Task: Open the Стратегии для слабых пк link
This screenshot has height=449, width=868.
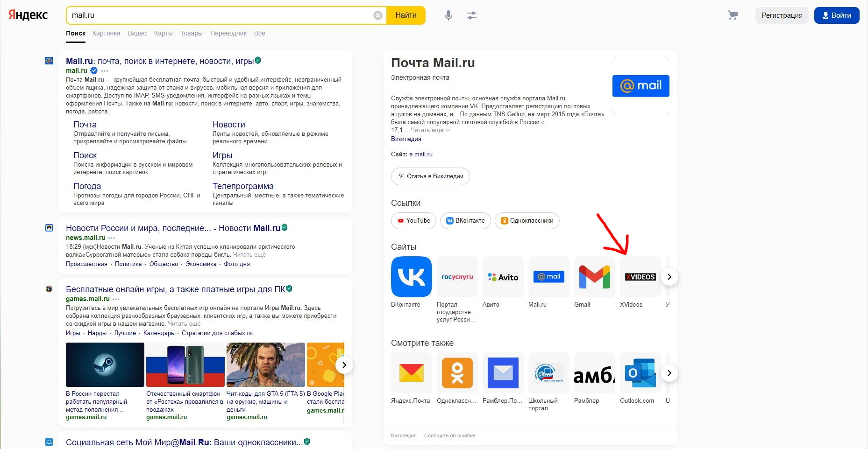Action: tap(217, 333)
